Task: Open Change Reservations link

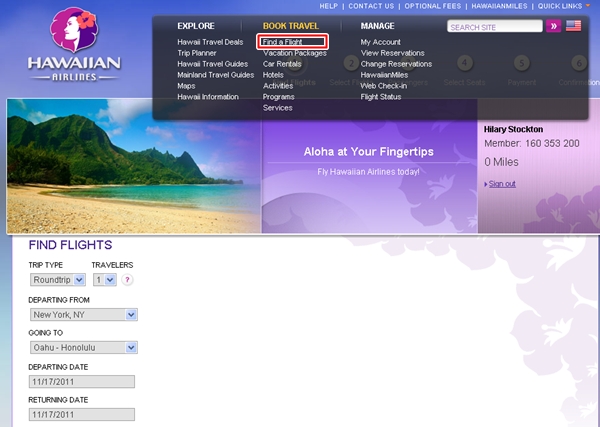Action: tap(396, 64)
